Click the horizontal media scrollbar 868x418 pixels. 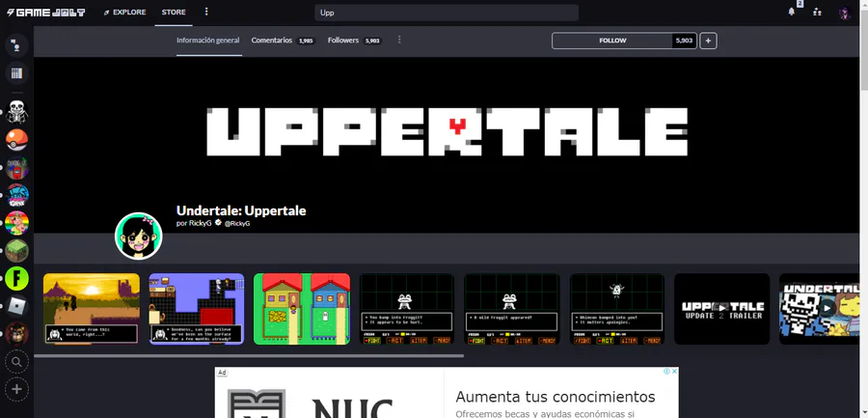tap(249, 356)
